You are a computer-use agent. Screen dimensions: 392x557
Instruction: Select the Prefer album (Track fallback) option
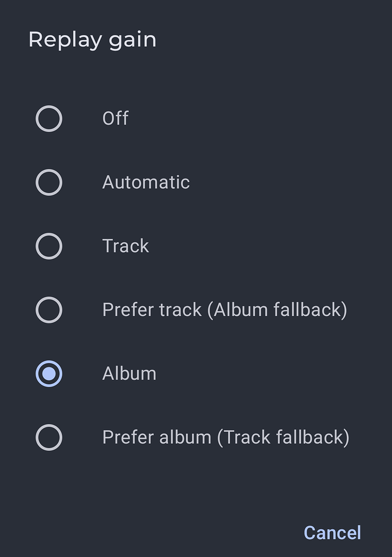(x=48, y=437)
